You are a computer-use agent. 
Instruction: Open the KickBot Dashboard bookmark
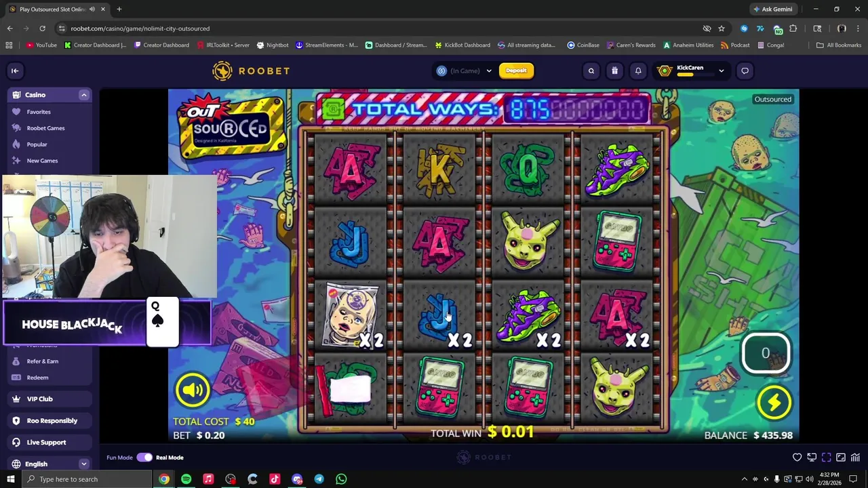click(x=462, y=45)
